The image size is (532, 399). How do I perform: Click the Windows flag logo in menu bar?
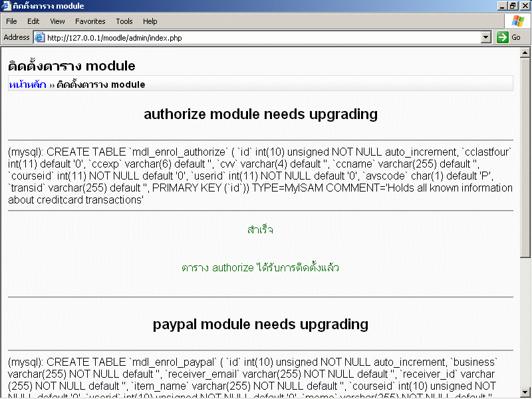tap(517, 21)
